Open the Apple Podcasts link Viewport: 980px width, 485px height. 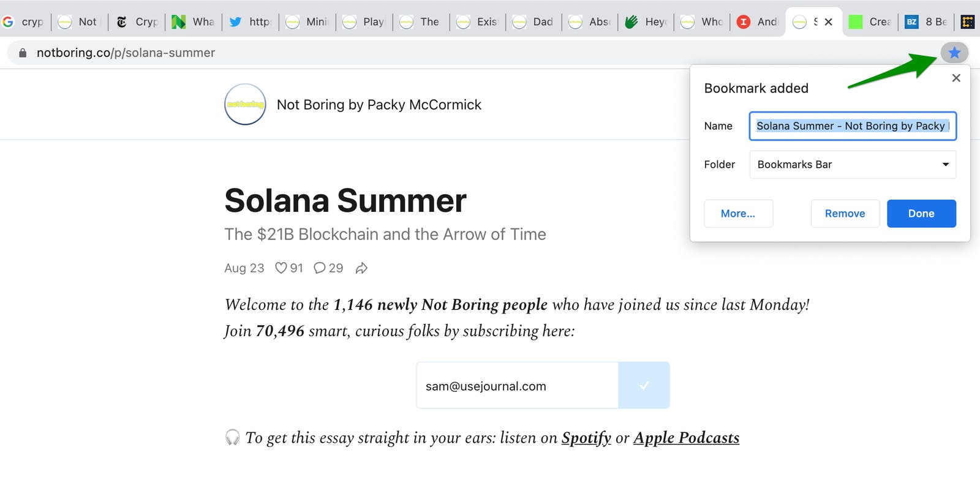click(686, 437)
